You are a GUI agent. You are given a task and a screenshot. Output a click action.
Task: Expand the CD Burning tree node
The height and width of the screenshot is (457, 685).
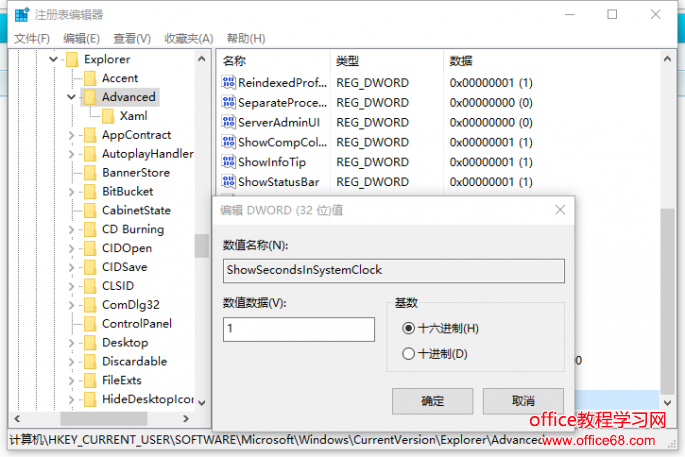coord(71,229)
